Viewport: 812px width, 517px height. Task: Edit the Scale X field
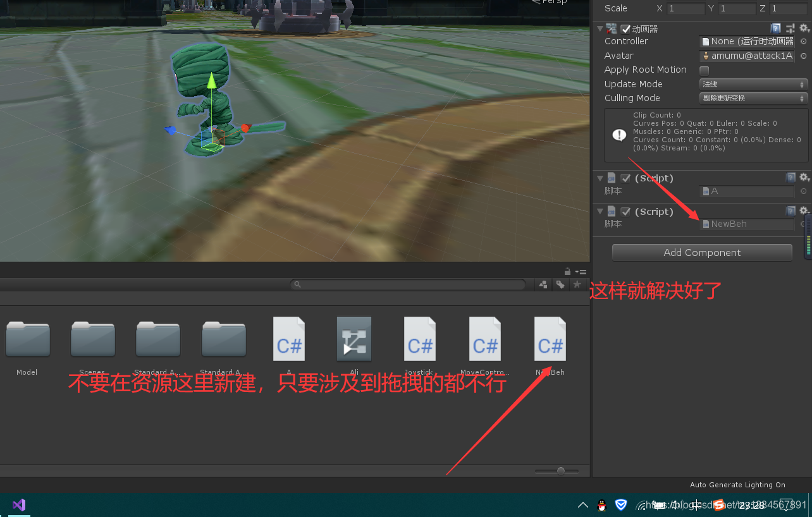coord(686,9)
